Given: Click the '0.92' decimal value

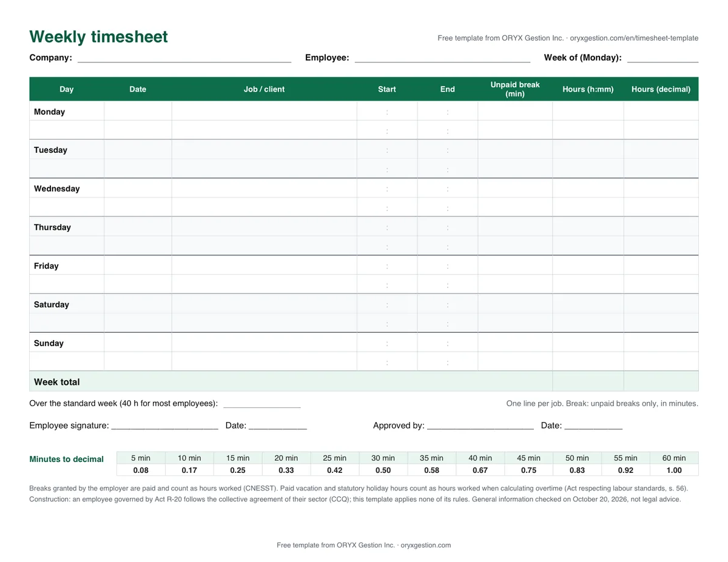Looking at the screenshot, I should [x=626, y=470].
